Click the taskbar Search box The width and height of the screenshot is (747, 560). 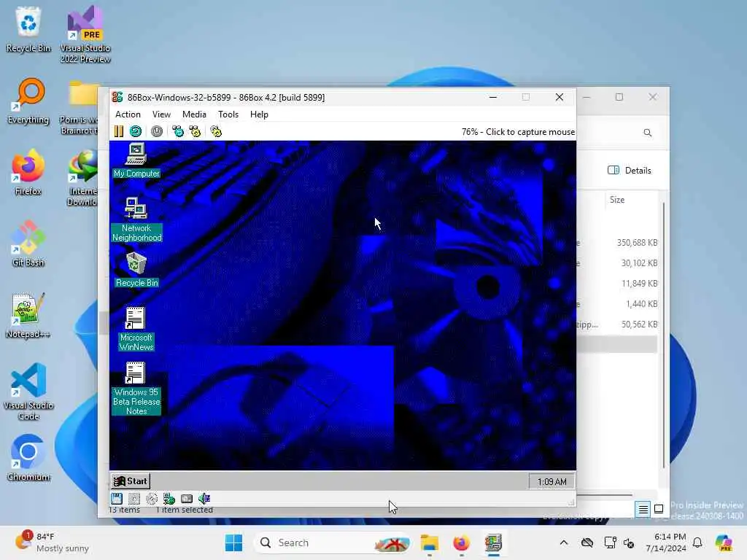pos(333,542)
